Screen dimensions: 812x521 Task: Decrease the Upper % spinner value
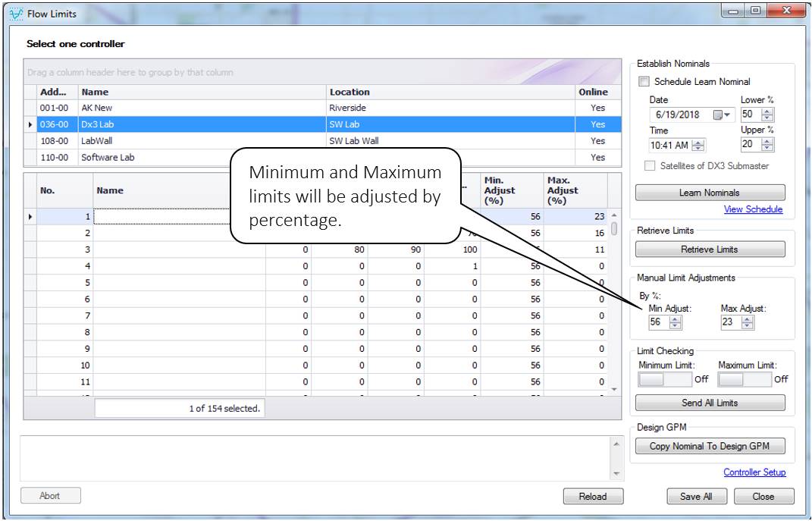coord(768,148)
